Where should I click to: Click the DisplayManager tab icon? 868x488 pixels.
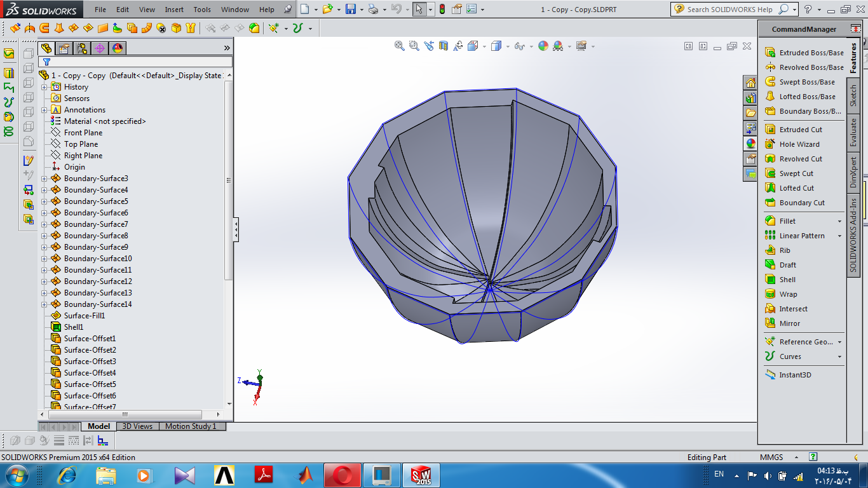(x=118, y=48)
